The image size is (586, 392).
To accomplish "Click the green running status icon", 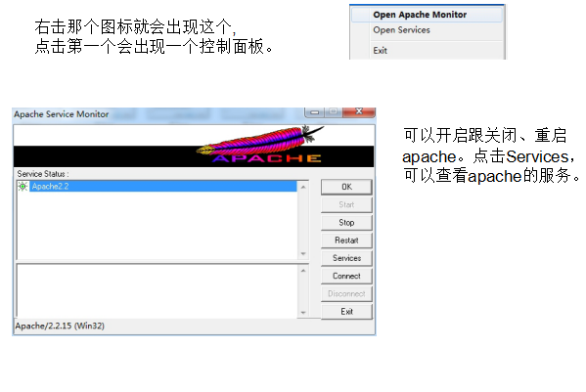I will point(23,187).
